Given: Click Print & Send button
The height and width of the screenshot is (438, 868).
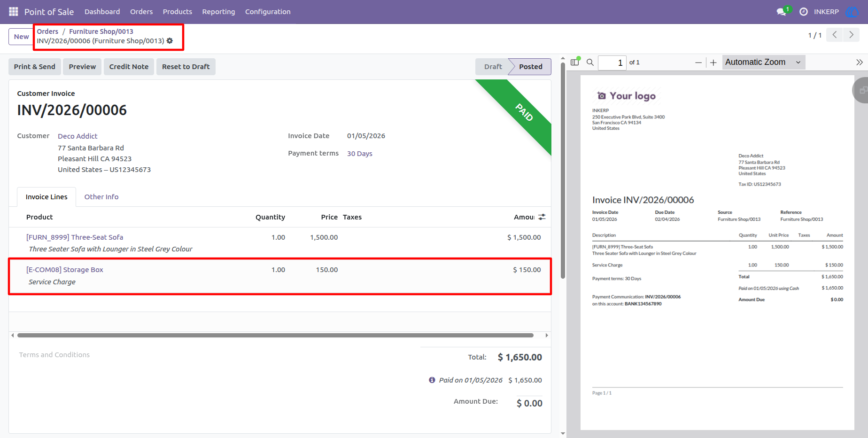Looking at the screenshot, I should pos(34,67).
